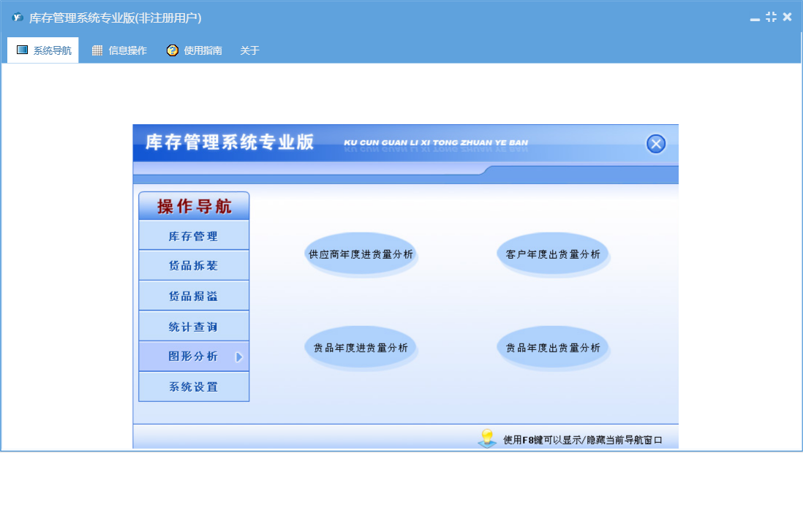Click the 使用F8键 hint text

click(x=582, y=440)
